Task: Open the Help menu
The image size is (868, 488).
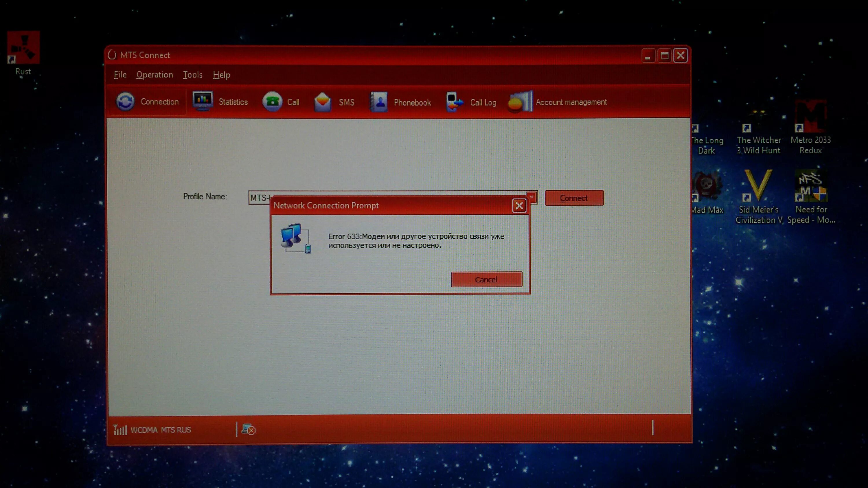Action: (221, 75)
